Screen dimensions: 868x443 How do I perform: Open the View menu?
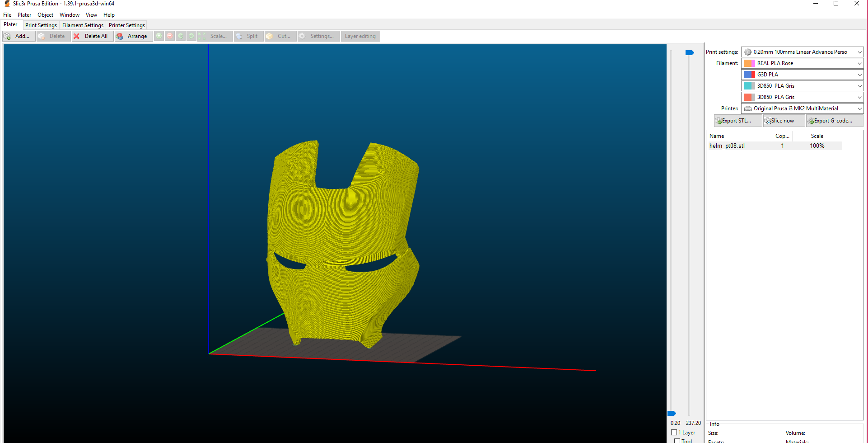point(91,15)
